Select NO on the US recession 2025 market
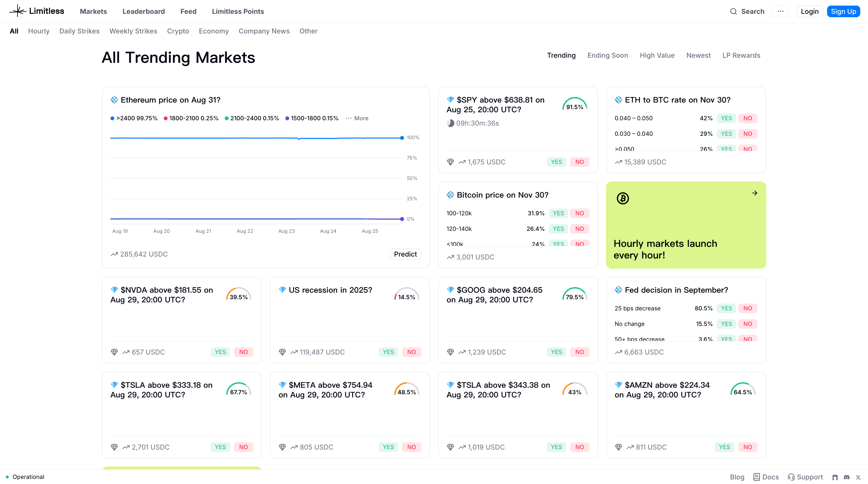The width and height of the screenshot is (868, 484). click(x=411, y=352)
